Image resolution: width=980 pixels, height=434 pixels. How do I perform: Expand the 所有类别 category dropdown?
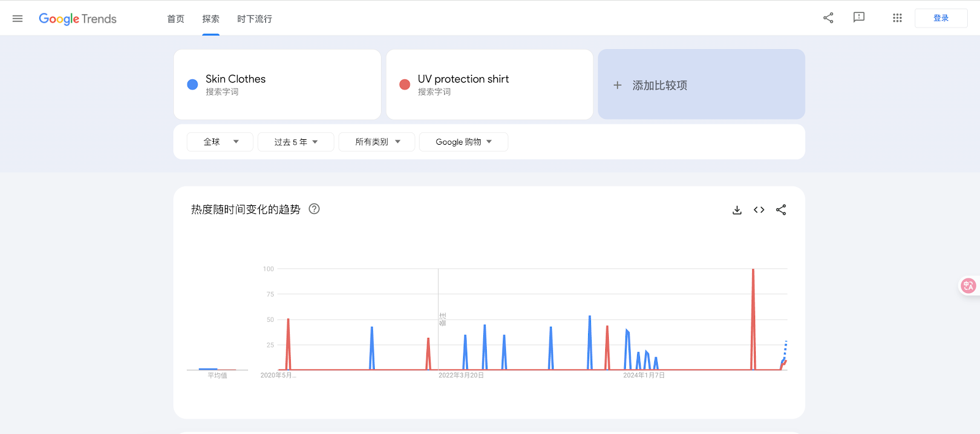pos(377,142)
